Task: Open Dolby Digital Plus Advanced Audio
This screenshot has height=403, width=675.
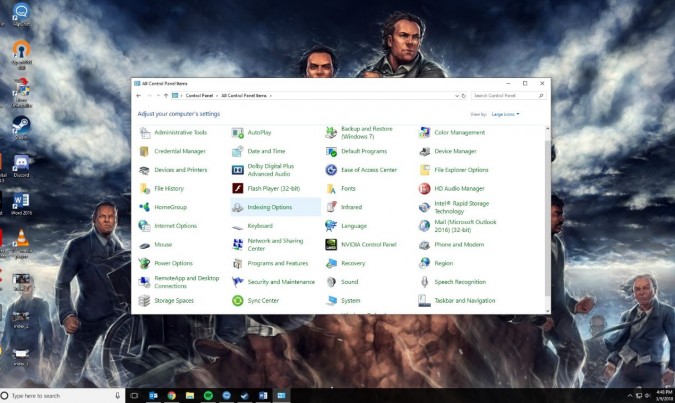Action: point(270,170)
